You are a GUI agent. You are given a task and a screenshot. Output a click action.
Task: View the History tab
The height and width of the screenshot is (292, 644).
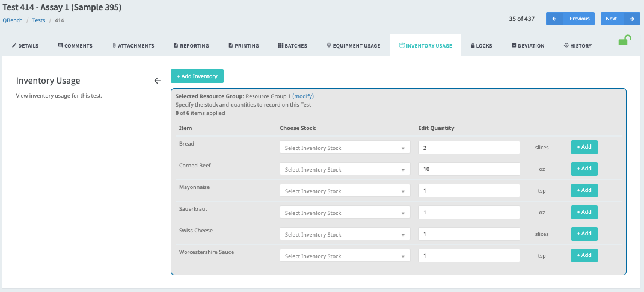coord(577,46)
